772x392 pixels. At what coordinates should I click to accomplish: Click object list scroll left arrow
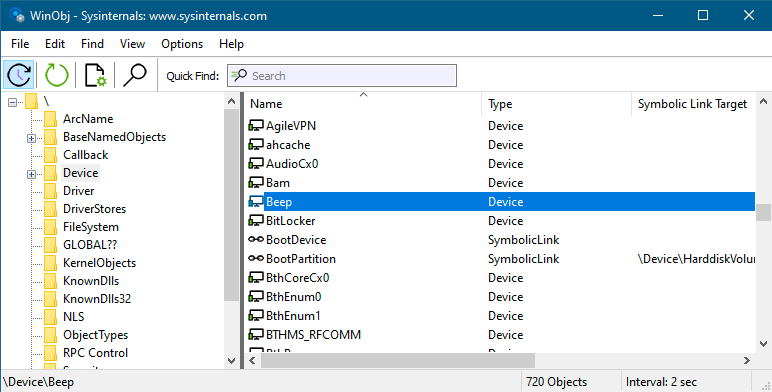(x=253, y=360)
